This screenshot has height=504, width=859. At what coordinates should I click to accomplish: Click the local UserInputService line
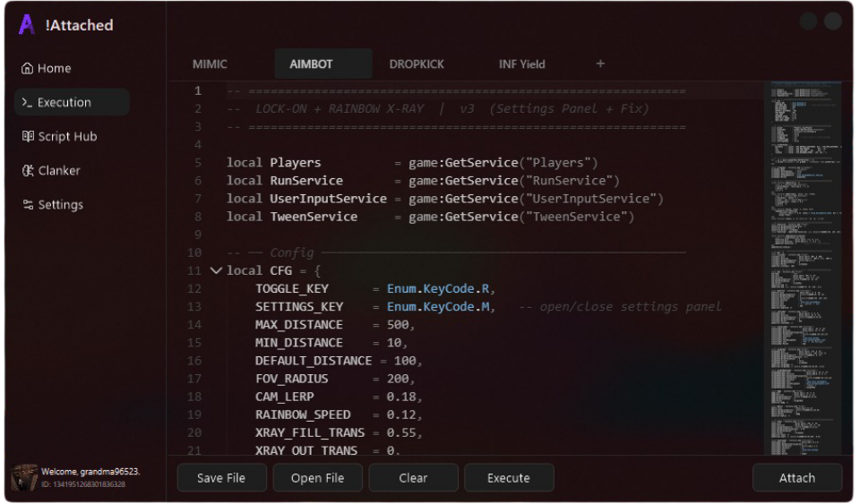[445, 199]
